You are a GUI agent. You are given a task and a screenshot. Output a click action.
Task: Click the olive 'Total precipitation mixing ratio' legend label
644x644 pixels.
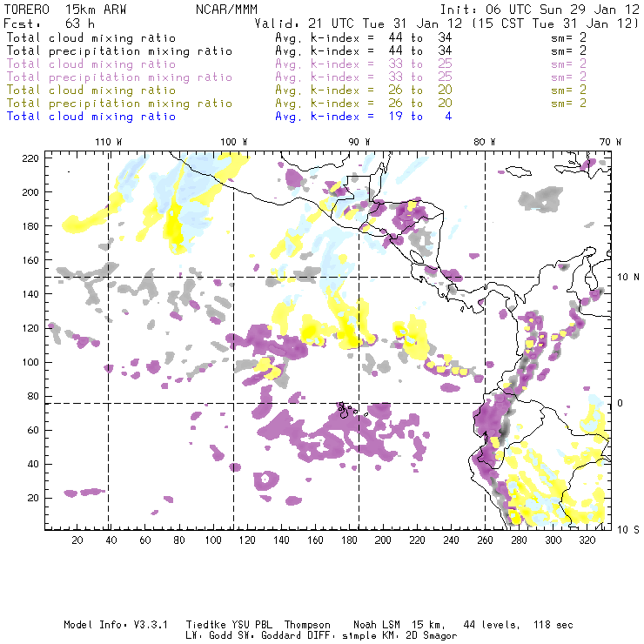(119, 103)
